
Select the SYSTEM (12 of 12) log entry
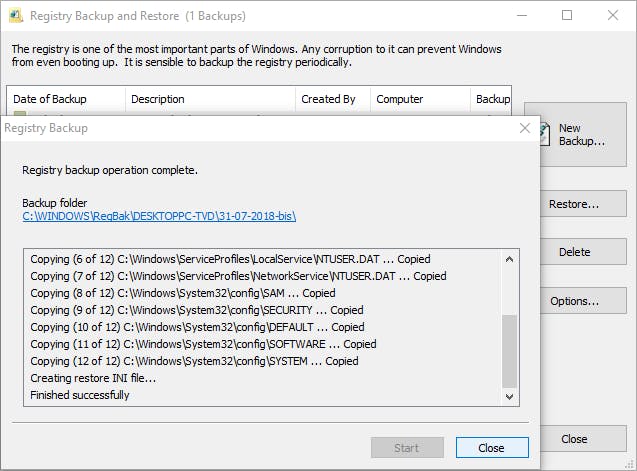tap(194, 361)
